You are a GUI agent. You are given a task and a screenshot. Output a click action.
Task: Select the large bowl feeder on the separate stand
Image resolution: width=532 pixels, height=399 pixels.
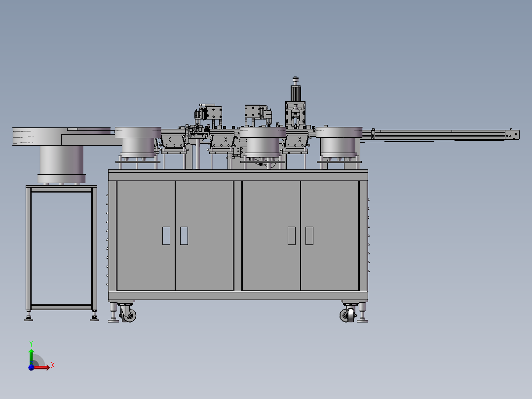pyautogui.click(x=61, y=155)
